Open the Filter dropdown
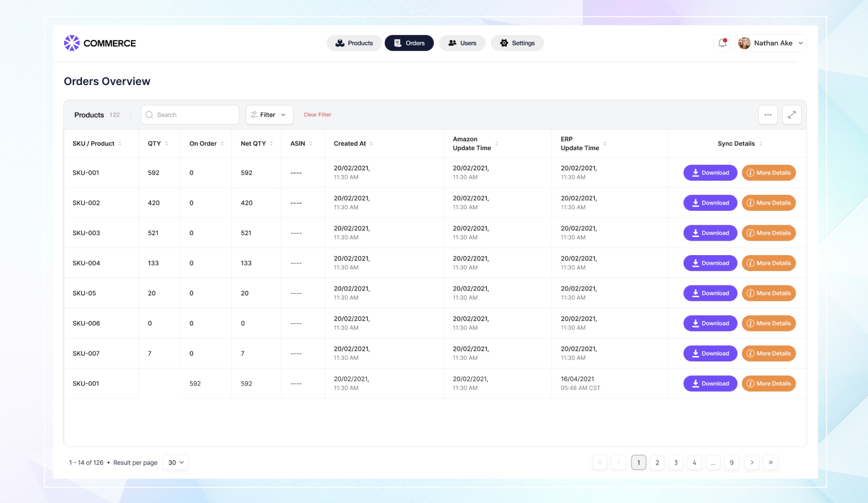The image size is (868, 503). tap(269, 115)
